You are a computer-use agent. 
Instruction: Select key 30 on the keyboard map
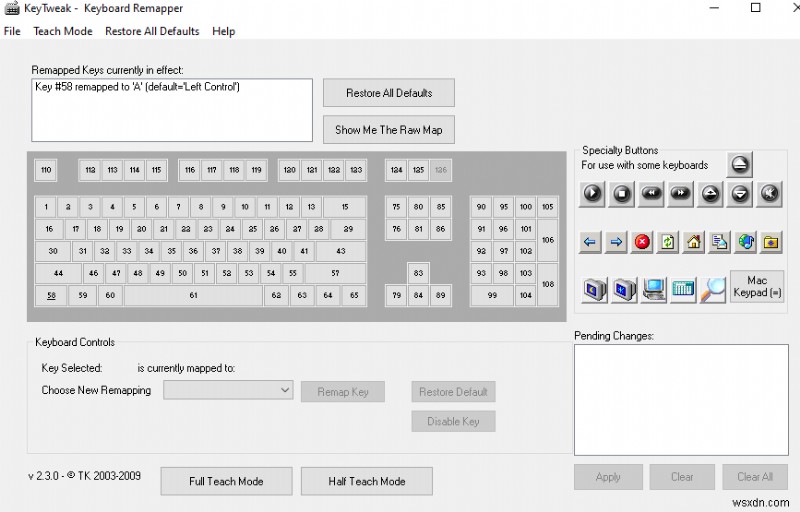click(x=53, y=251)
